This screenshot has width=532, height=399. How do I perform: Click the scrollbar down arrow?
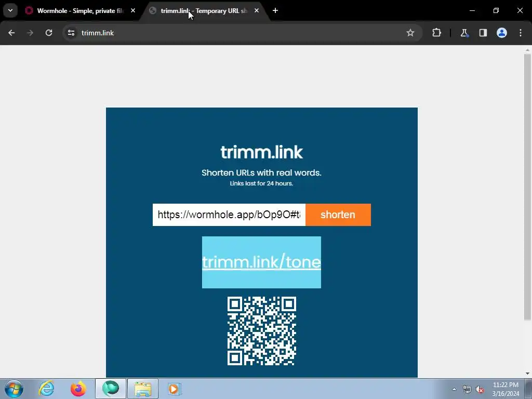pyautogui.click(x=527, y=374)
